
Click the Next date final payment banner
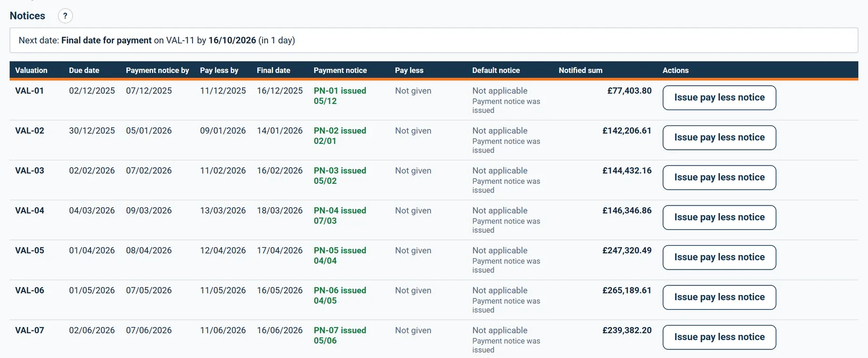coord(434,40)
